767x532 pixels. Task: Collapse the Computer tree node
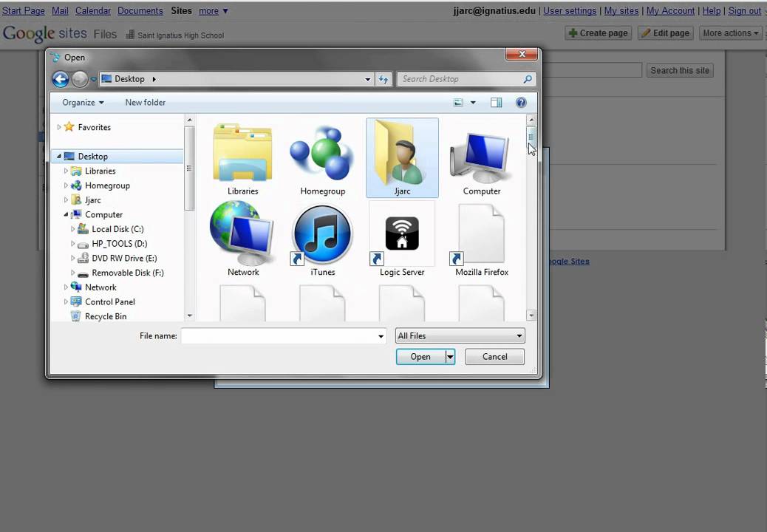(66, 215)
